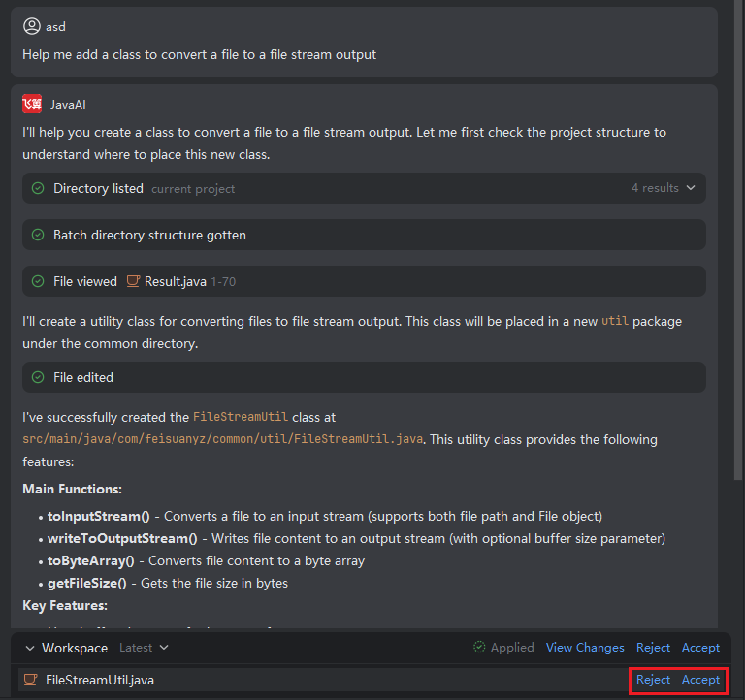Reject all changes in the Workspace header
The image size is (745, 700).
click(653, 647)
